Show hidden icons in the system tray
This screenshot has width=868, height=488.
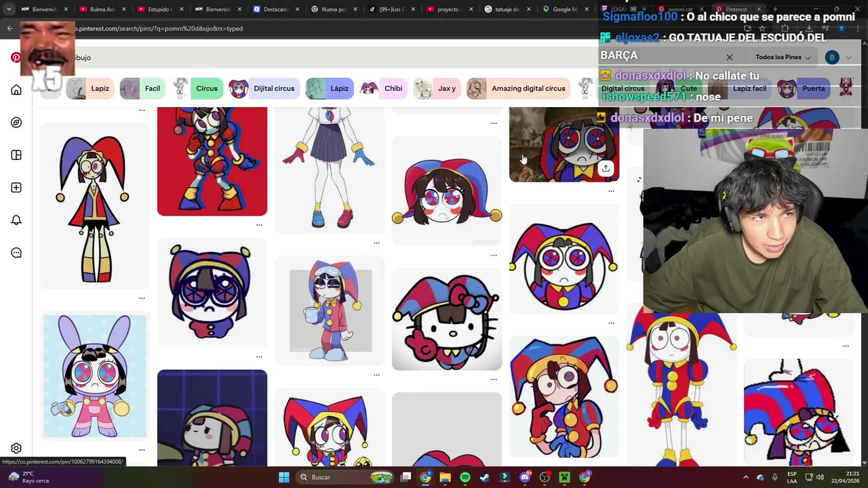pos(746,477)
